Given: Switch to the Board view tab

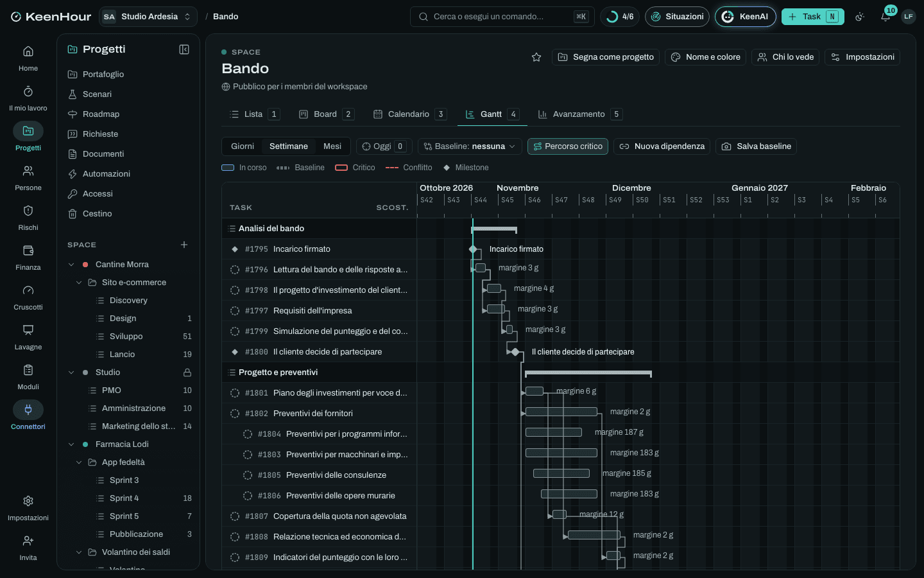Looking at the screenshot, I should (x=326, y=114).
